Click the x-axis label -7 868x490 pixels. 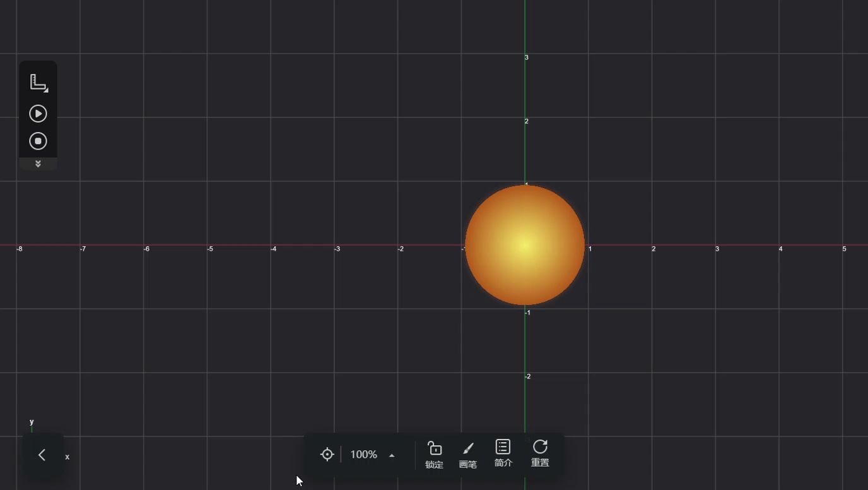click(x=83, y=249)
